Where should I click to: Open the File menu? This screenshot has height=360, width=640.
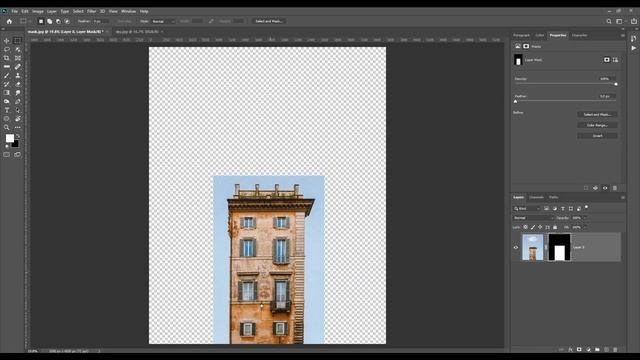pyautogui.click(x=15, y=11)
